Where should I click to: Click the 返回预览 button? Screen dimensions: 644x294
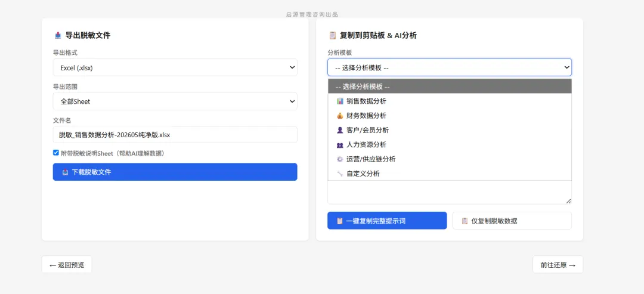coord(67,265)
